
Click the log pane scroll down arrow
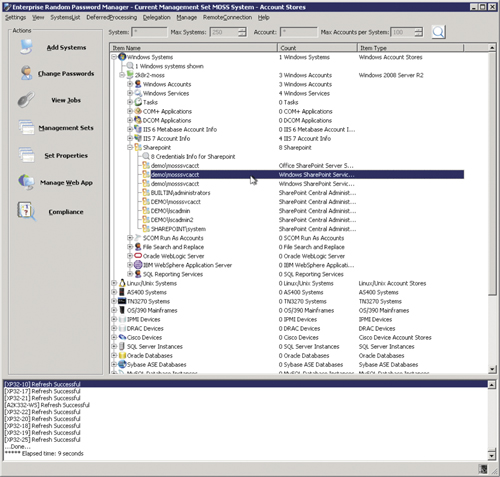click(492, 455)
